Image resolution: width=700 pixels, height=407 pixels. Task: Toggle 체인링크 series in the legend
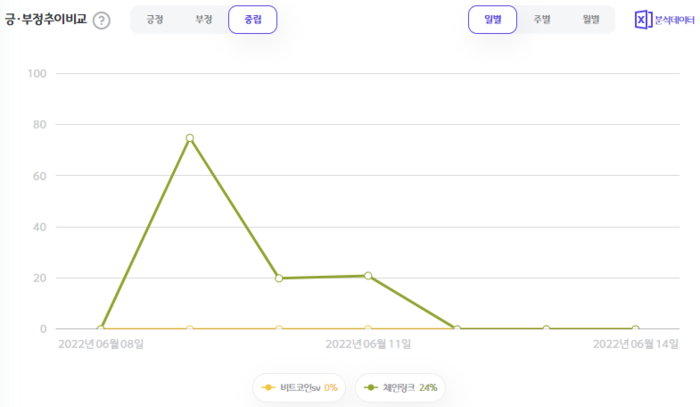[x=401, y=387]
